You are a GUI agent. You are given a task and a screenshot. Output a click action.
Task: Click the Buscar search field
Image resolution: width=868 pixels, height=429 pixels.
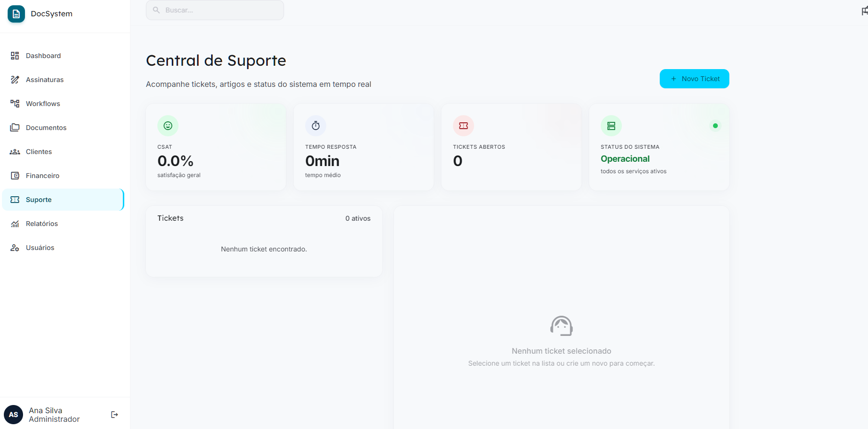tap(215, 10)
